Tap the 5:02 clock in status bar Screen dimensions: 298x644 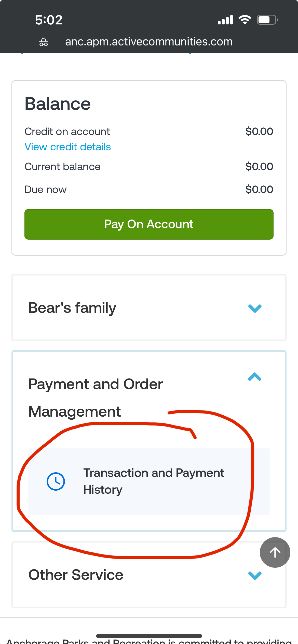(49, 20)
